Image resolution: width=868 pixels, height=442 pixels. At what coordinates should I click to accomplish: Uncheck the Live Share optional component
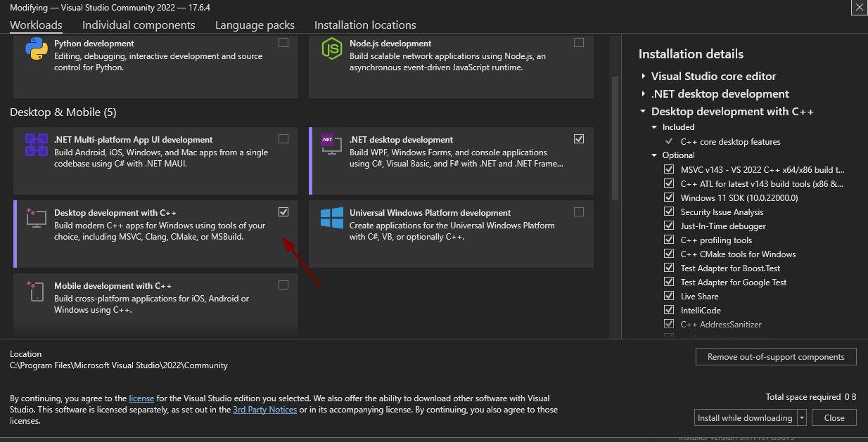click(669, 297)
